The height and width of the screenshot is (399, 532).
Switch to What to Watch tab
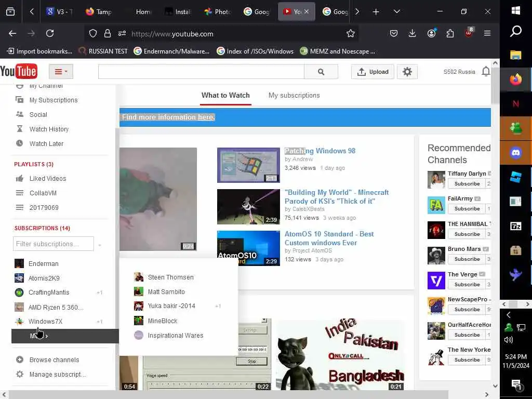pos(225,96)
